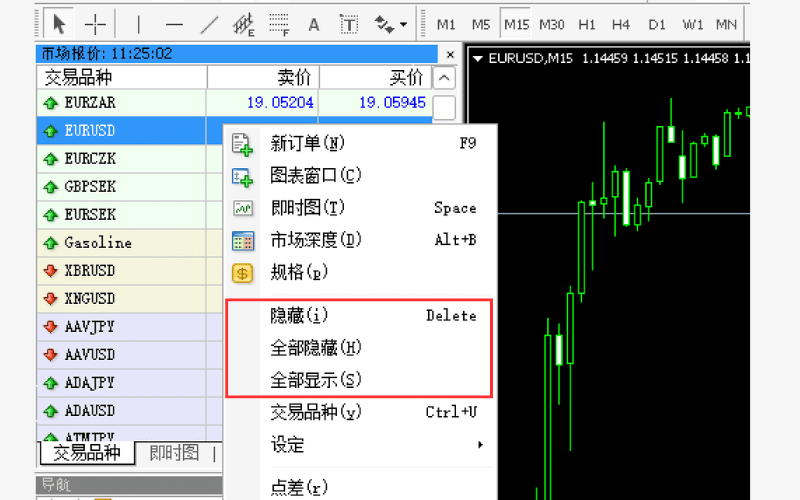Select the Fibonacci retracement tool
The width and height of the screenshot is (800, 500).
(279, 24)
